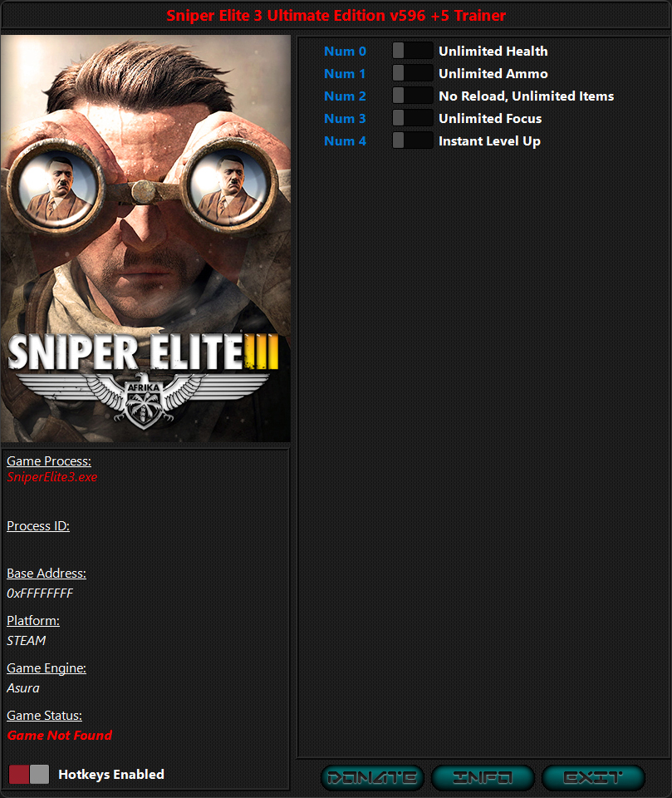The width and height of the screenshot is (672, 798).
Task: Click the Platform heading
Action: [x=33, y=620]
